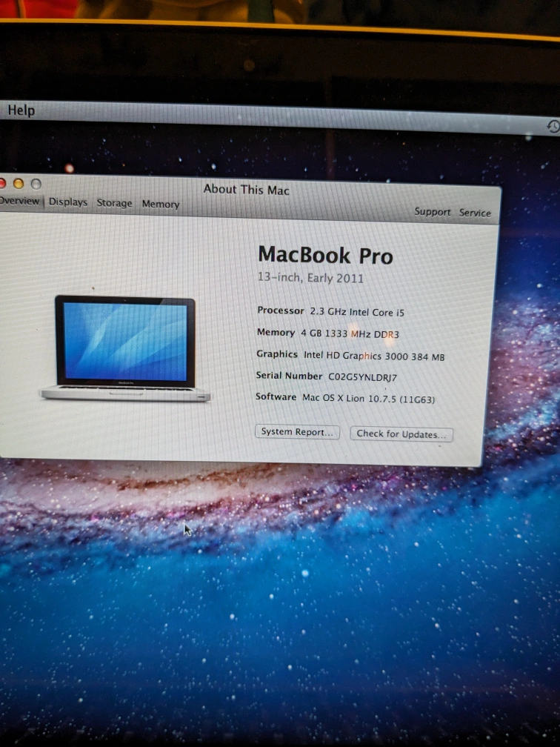
Task: Open the Help menu in menu bar
Action: tap(21, 110)
